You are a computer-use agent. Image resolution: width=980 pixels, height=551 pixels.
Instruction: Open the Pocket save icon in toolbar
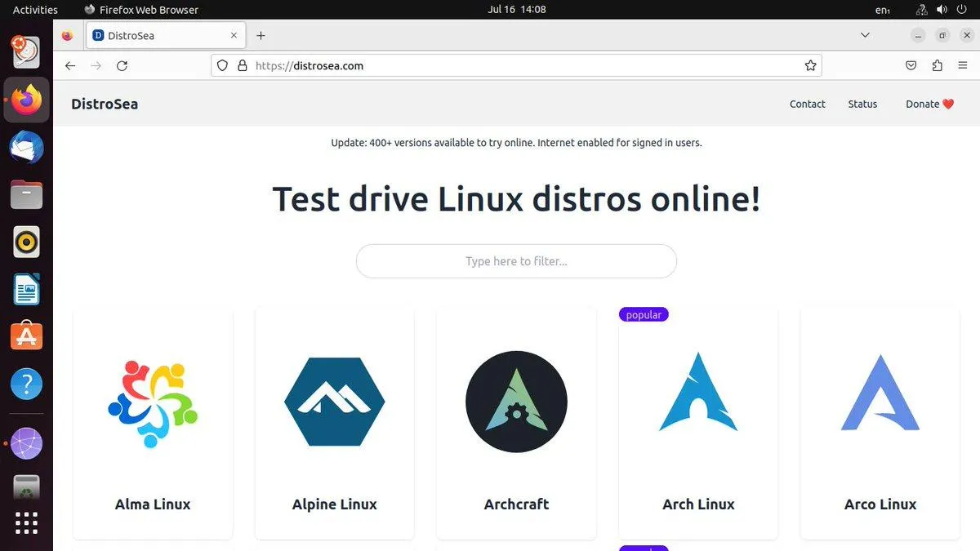tap(911, 66)
